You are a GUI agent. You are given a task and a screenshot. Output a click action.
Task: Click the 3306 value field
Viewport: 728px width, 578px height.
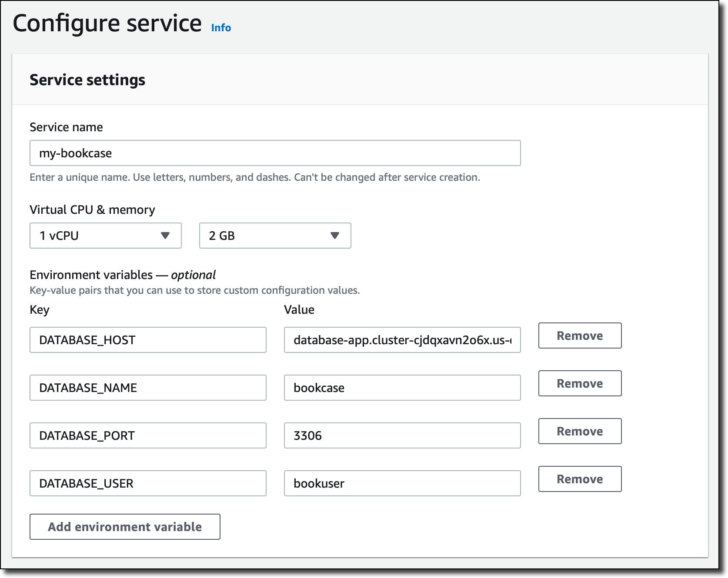pyautogui.click(x=402, y=435)
